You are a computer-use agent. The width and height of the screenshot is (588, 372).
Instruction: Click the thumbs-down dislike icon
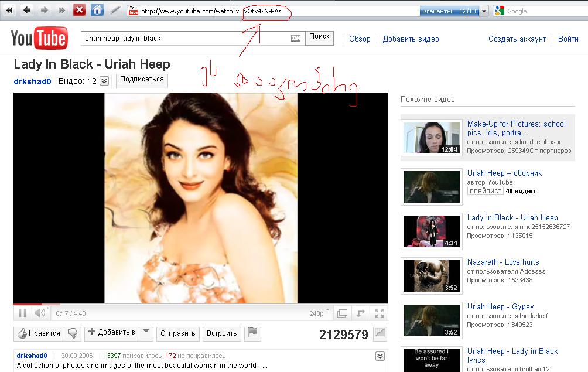tap(73, 333)
